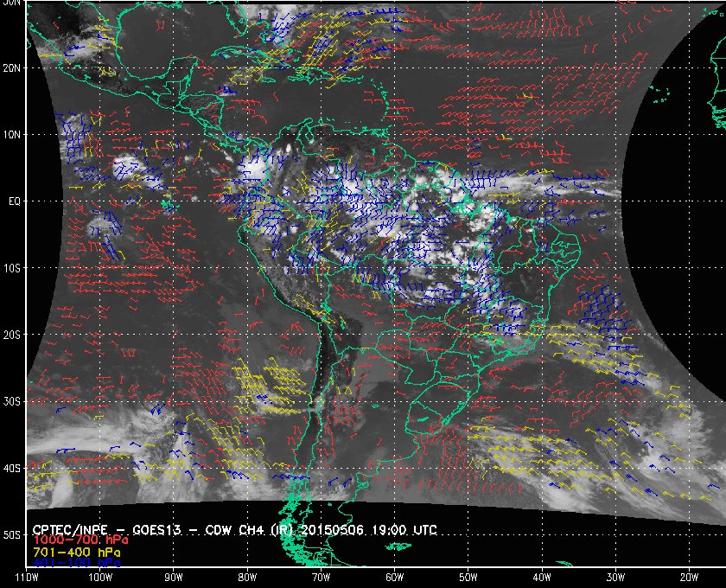Click the 40S latitude axis label
Screen dimensions: 726x588
pos(13,469)
